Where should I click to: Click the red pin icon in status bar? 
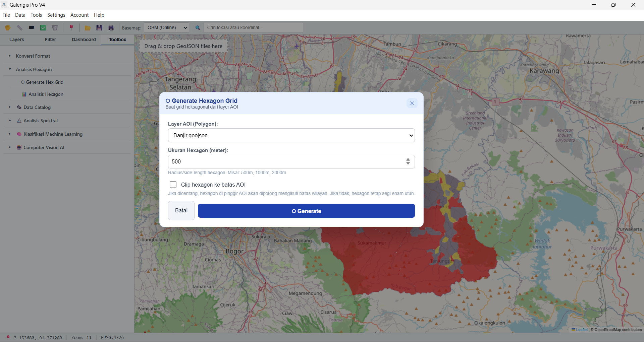[8, 338]
